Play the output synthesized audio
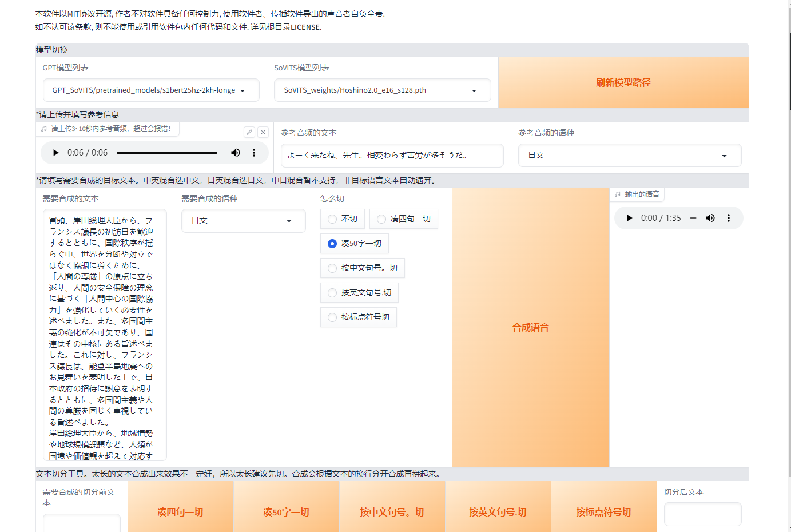 tap(629, 218)
